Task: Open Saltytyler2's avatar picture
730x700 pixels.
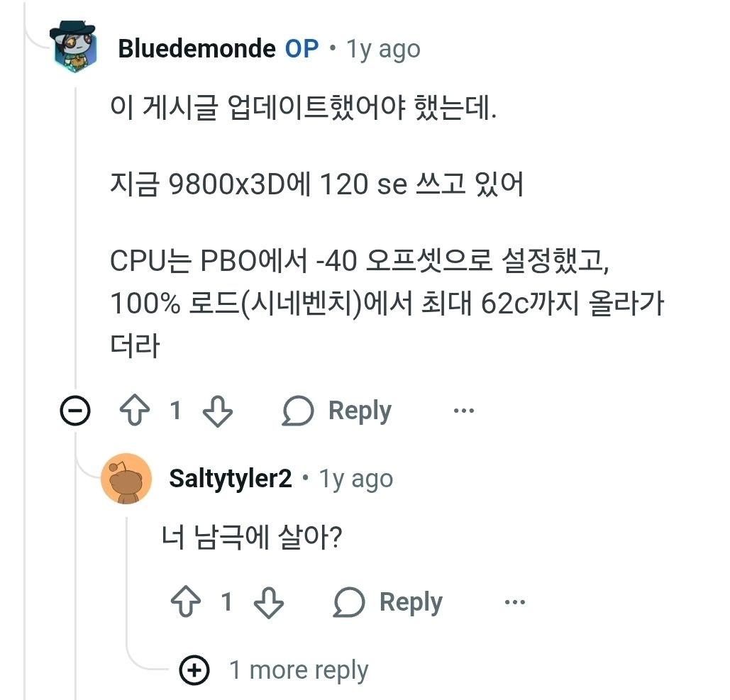Action: pos(126,479)
